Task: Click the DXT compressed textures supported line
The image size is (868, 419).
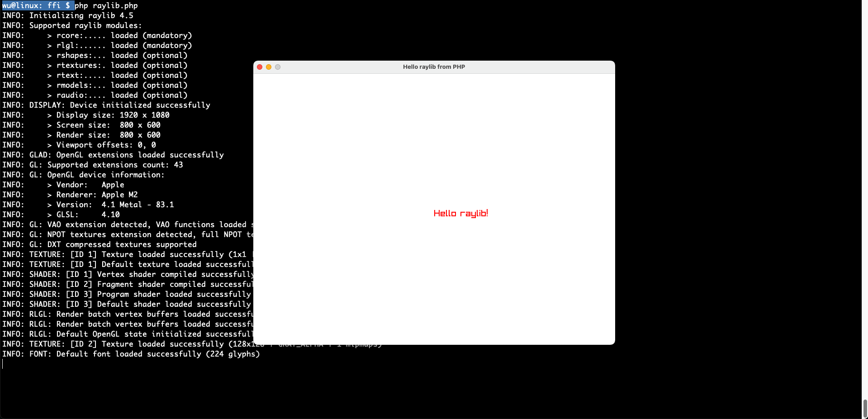Action: [x=100, y=244]
